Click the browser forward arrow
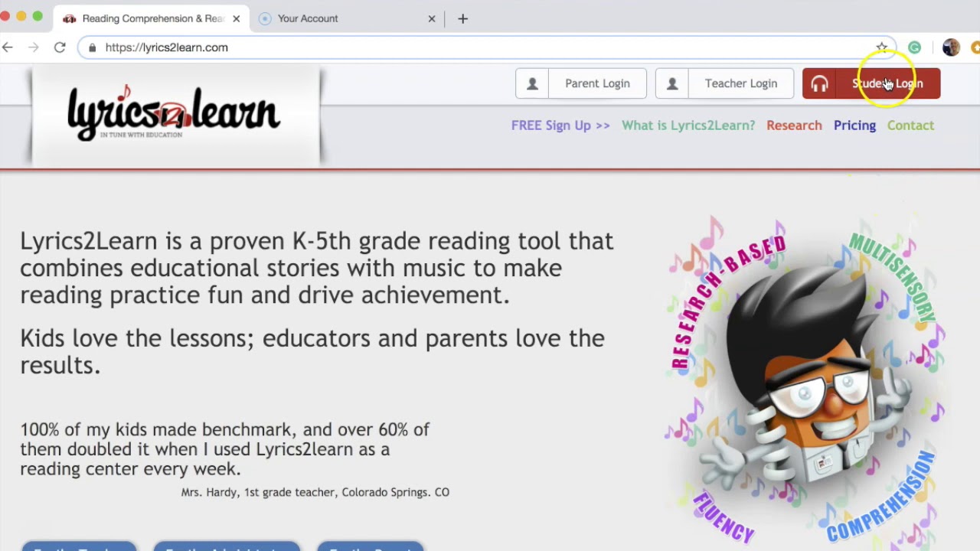 click(x=33, y=47)
